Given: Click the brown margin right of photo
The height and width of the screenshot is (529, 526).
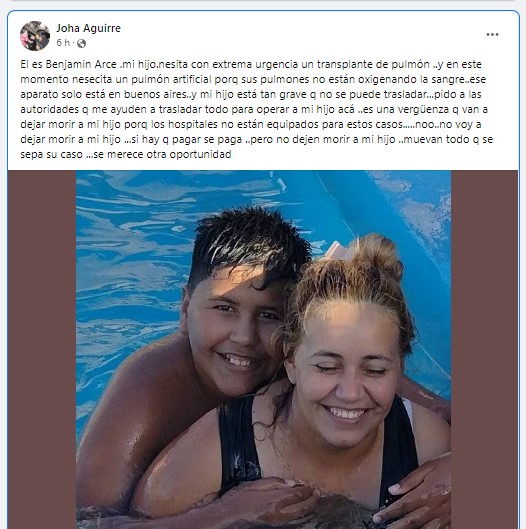Looking at the screenshot, I should point(485,350).
